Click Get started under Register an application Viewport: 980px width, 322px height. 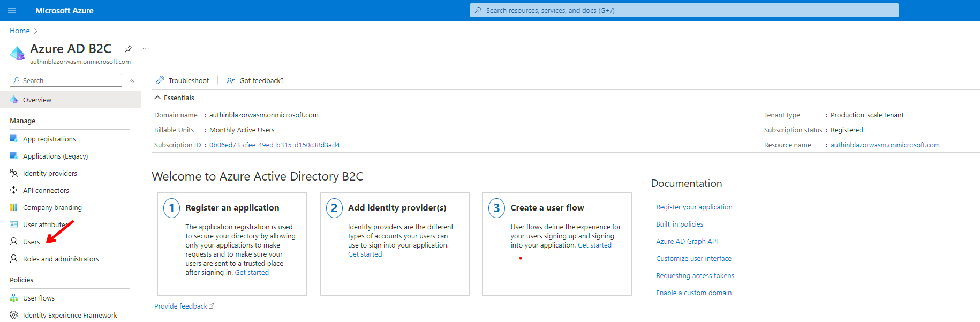[252, 272]
